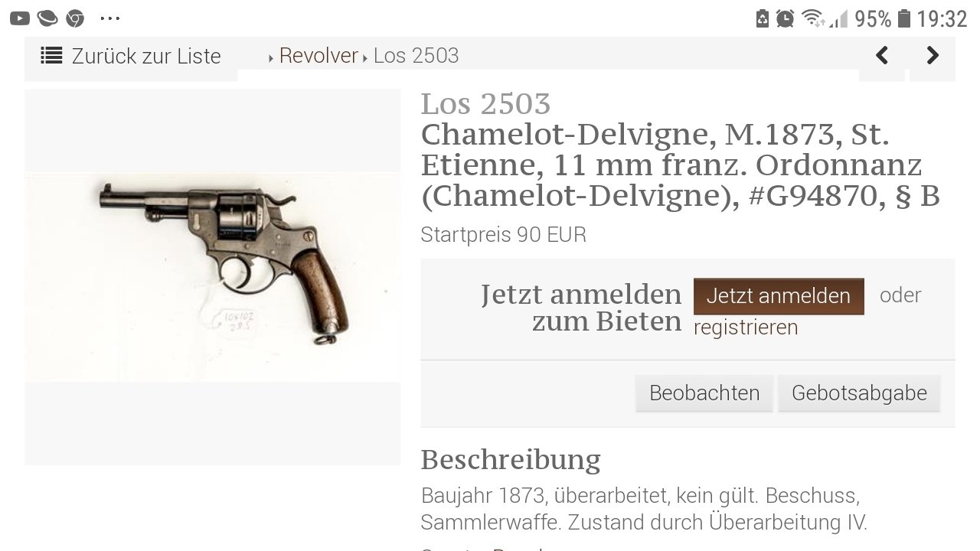Click the Chamelot-Delvigne lot title
Screen dimensions: 980x551
(680, 165)
